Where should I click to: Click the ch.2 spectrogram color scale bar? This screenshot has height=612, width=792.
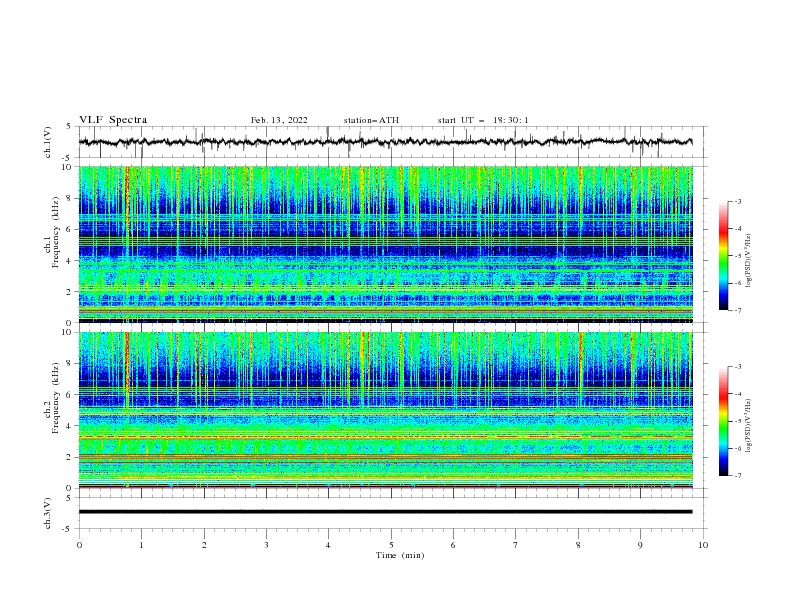pos(723,421)
